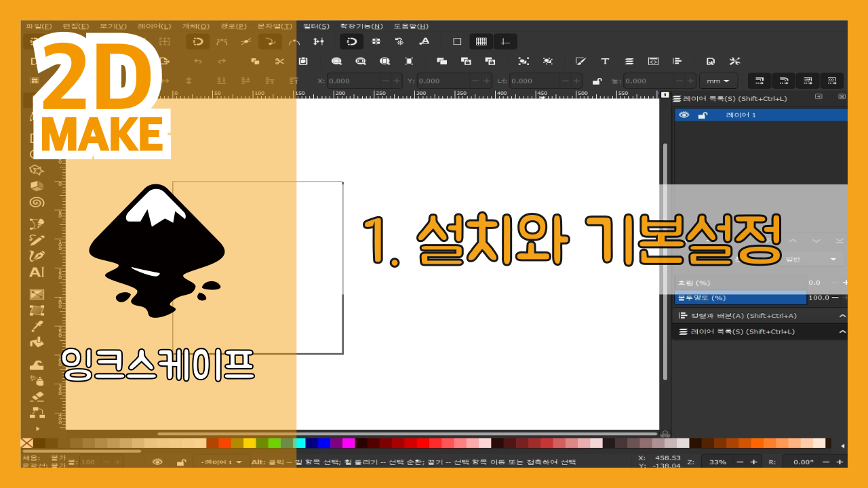Click the zoom selection magnifier icon
Image resolution: width=868 pixels, height=488 pixels.
pos(336,61)
